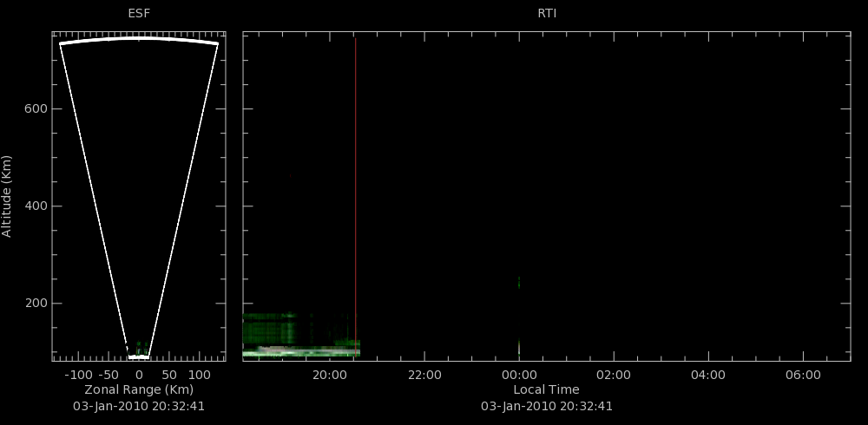The image size is (868, 425).
Task: Click the ESF plot title
Action: [x=139, y=13]
